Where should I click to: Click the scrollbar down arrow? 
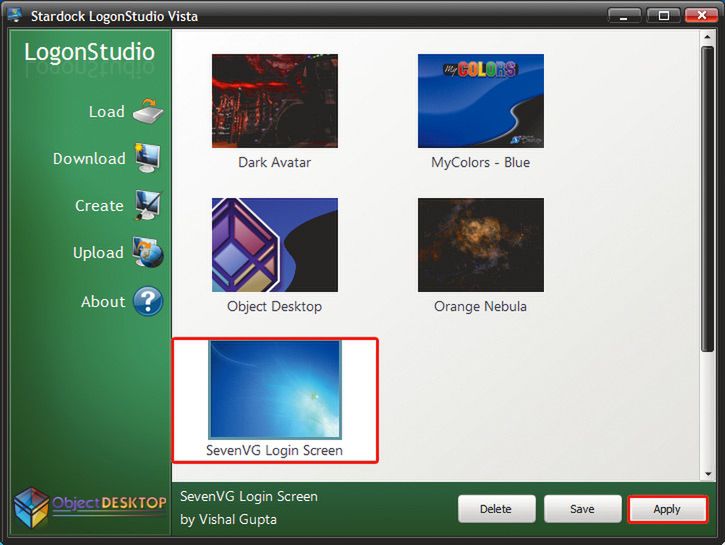707,474
